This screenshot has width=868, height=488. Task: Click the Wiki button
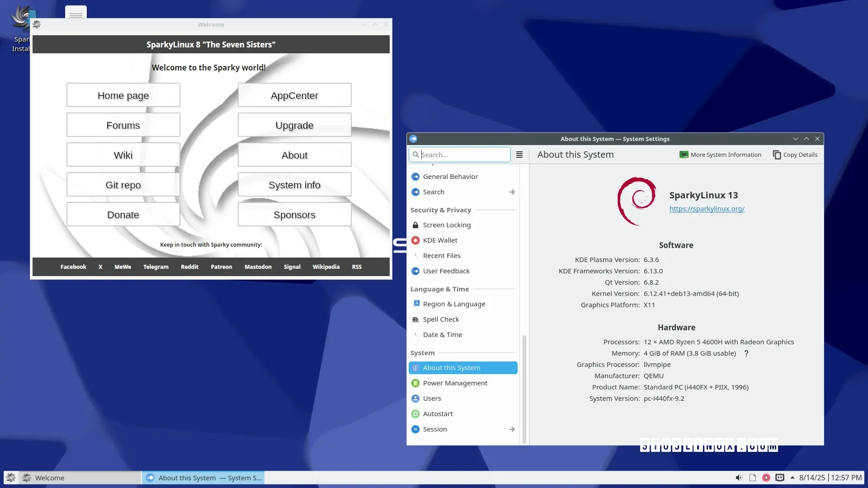[x=123, y=155]
